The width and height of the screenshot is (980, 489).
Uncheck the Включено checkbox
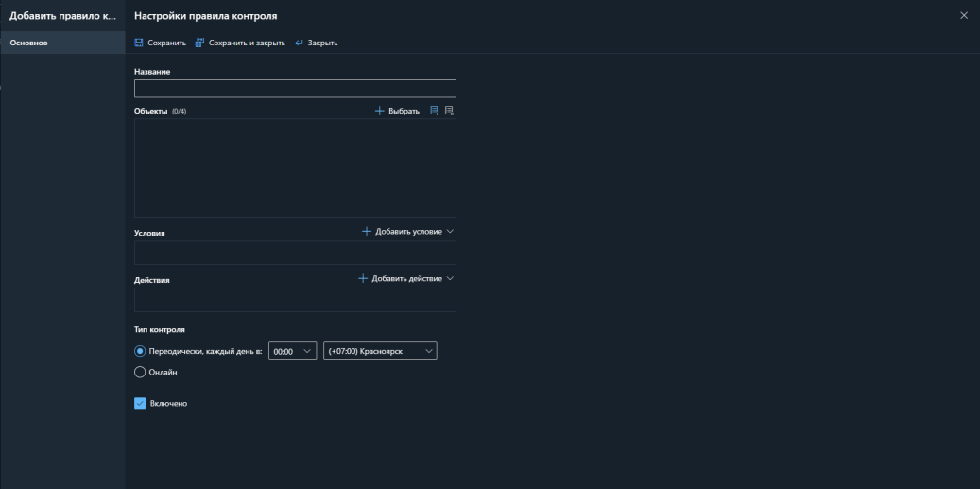[140, 403]
